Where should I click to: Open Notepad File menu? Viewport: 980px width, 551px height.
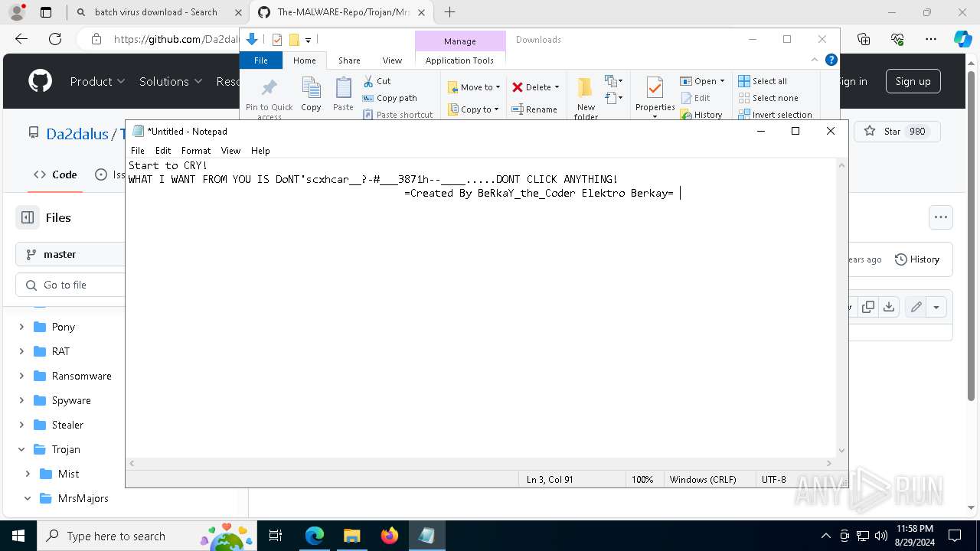[x=138, y=151]
